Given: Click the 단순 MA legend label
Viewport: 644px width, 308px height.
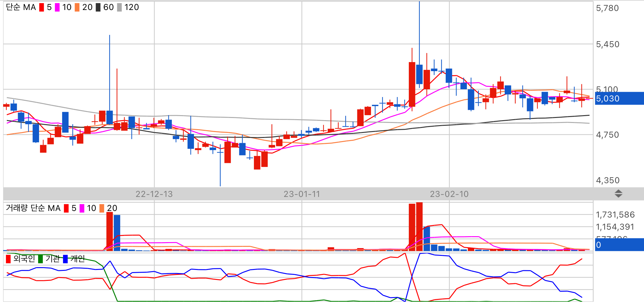Looking at the screenshot, I should 21,7.
